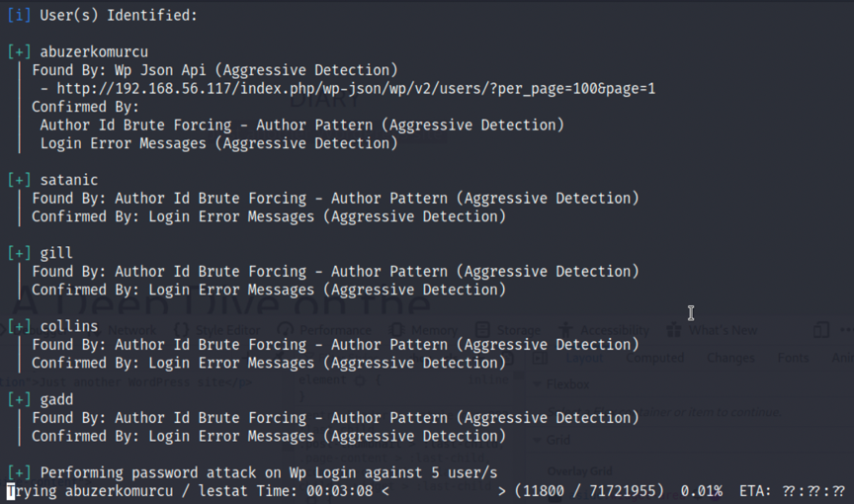Collapse the Flexbox section in Layout
The height and width of the screenshot is (504, 854).
click(538, 384)
